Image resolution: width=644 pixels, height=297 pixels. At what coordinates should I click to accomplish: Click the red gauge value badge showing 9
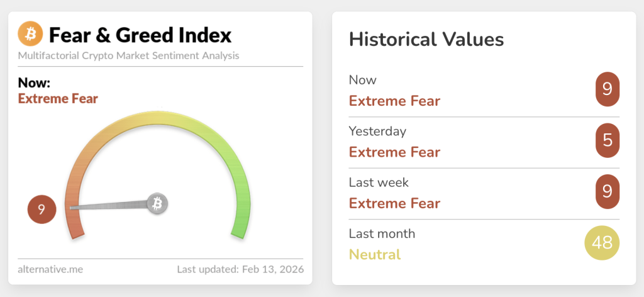pos(42,210)
